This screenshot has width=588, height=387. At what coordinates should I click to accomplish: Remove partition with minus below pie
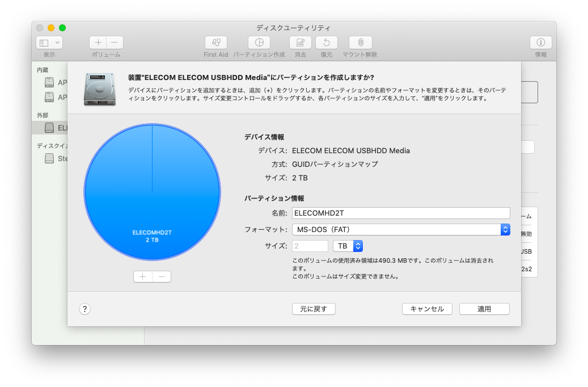[162, 277]
